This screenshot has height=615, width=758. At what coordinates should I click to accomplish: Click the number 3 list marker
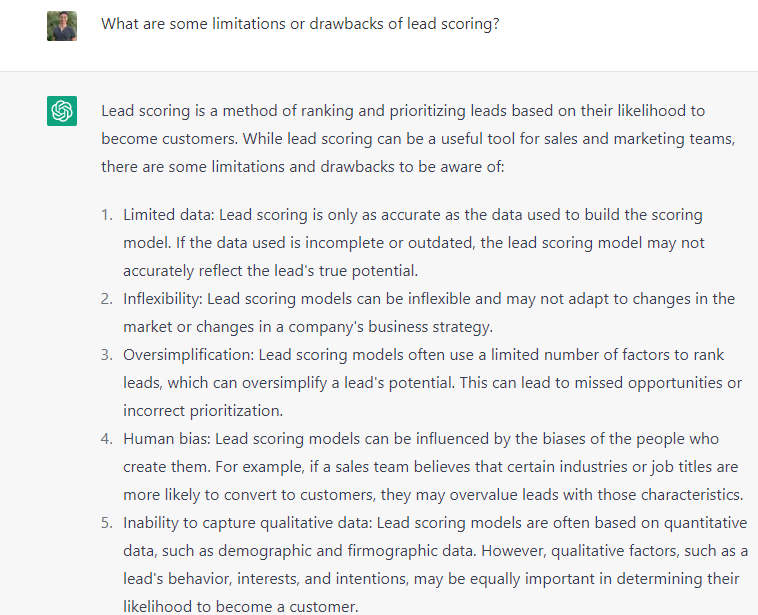[107, 355]
